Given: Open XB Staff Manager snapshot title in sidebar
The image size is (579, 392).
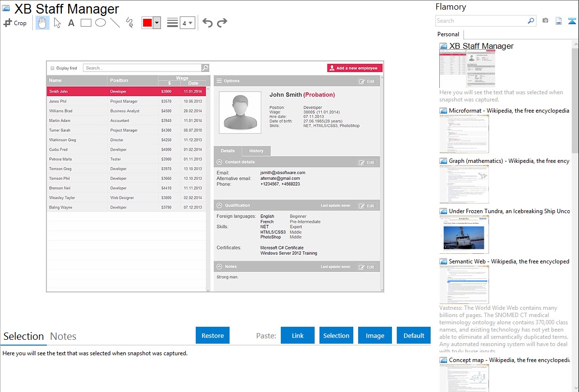Looking at the screenshot, I should (x=481, y=46).
